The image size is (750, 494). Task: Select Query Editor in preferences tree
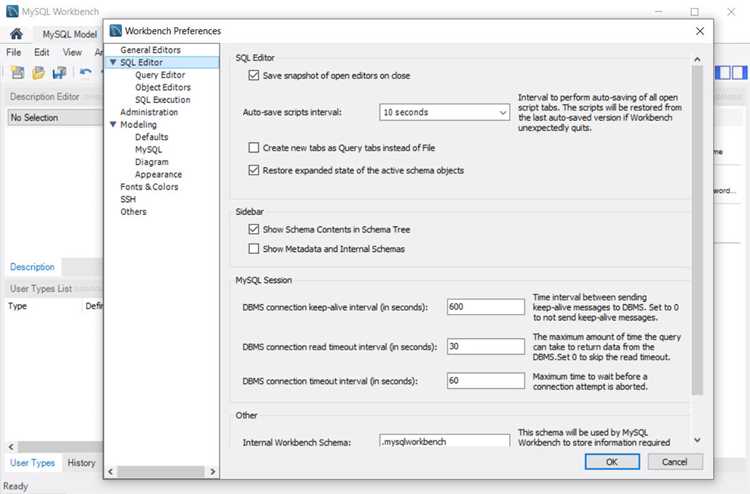[160, 75]
